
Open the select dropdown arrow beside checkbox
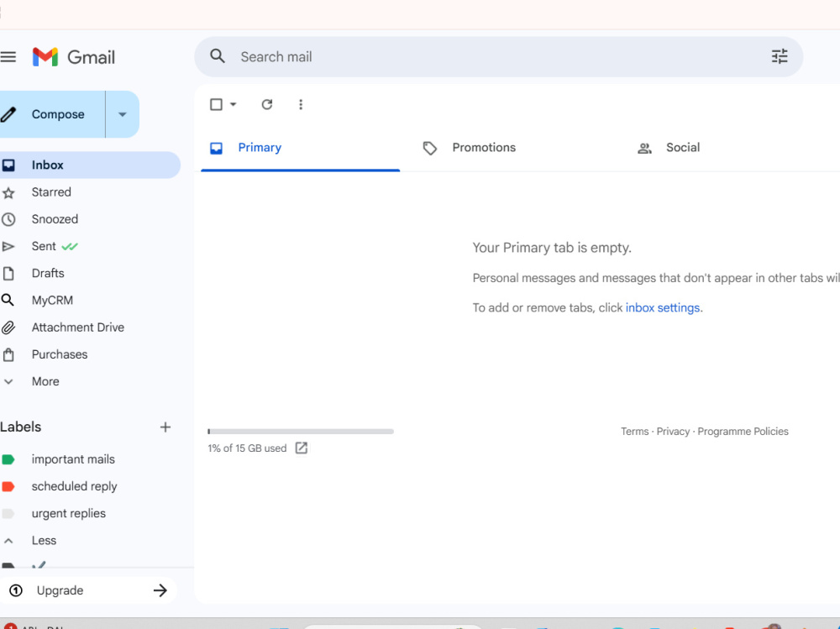(x=233, y=104)
